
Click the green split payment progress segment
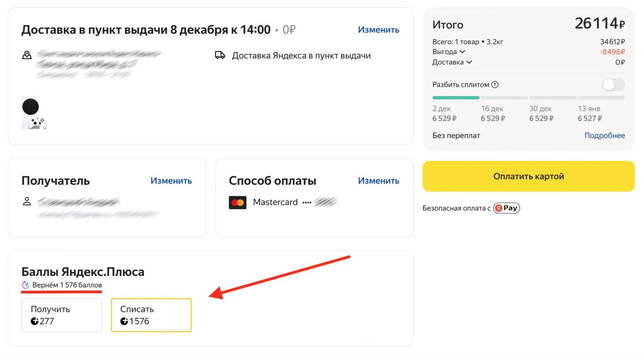(x=456, y=98)
